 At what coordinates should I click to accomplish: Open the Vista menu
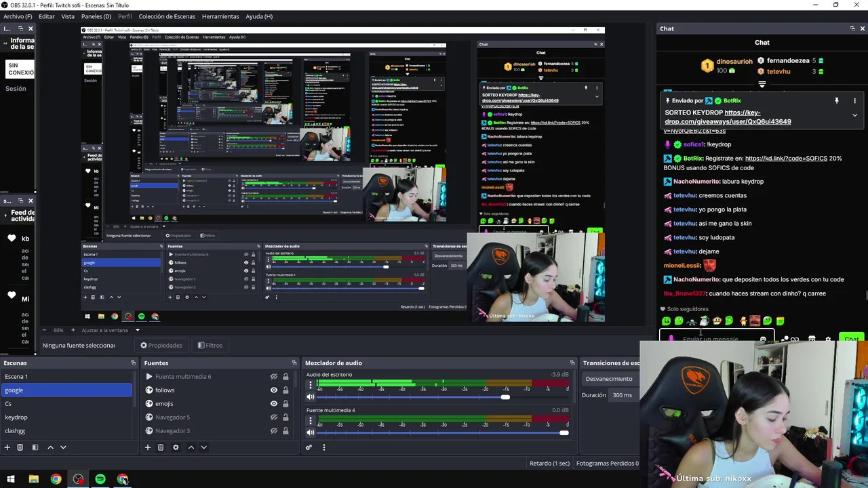tap(68, 16)
